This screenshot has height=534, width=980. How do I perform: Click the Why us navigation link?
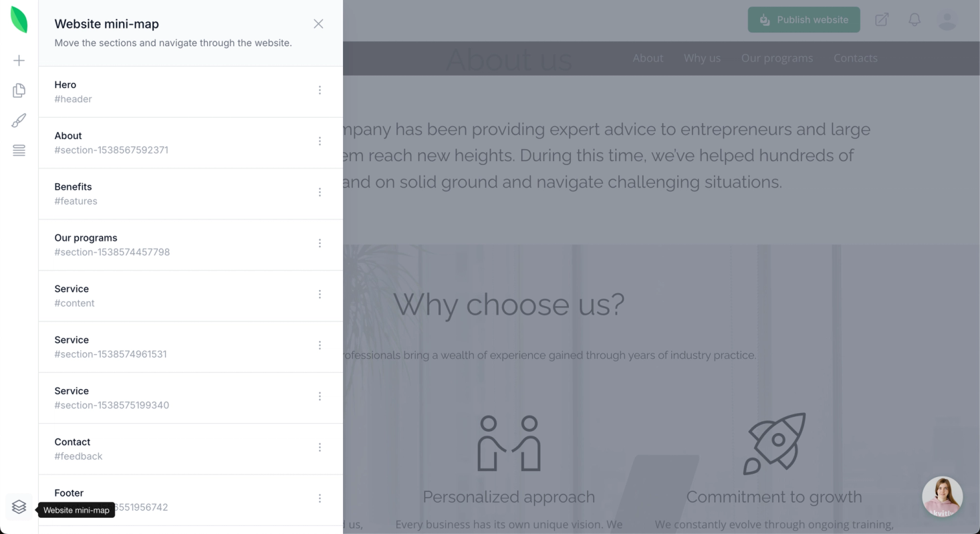702,58
